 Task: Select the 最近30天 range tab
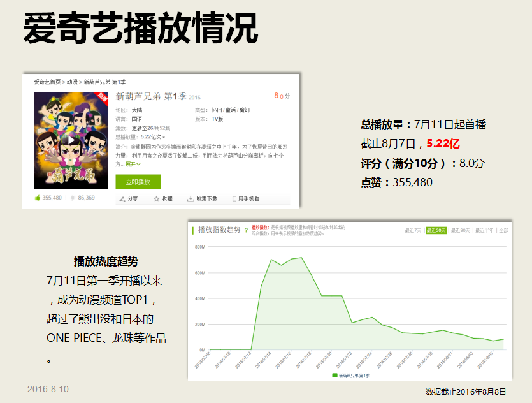coord(436,231)
